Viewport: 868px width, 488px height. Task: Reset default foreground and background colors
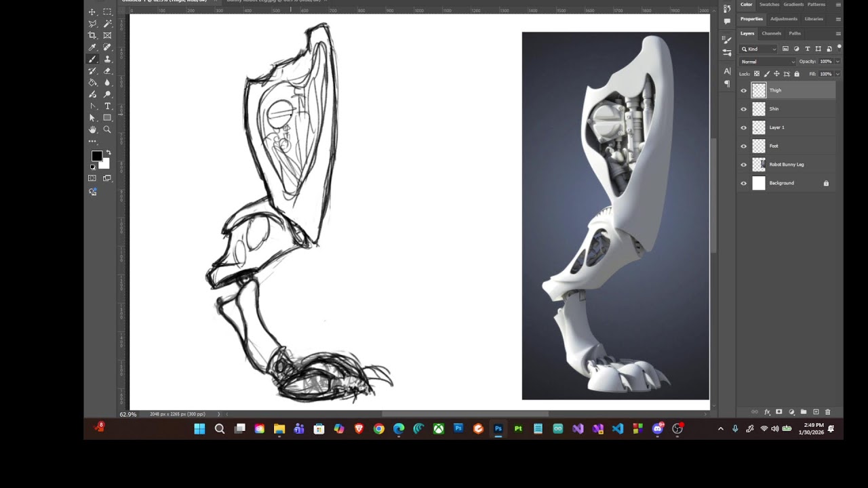[x=93, y=167]
